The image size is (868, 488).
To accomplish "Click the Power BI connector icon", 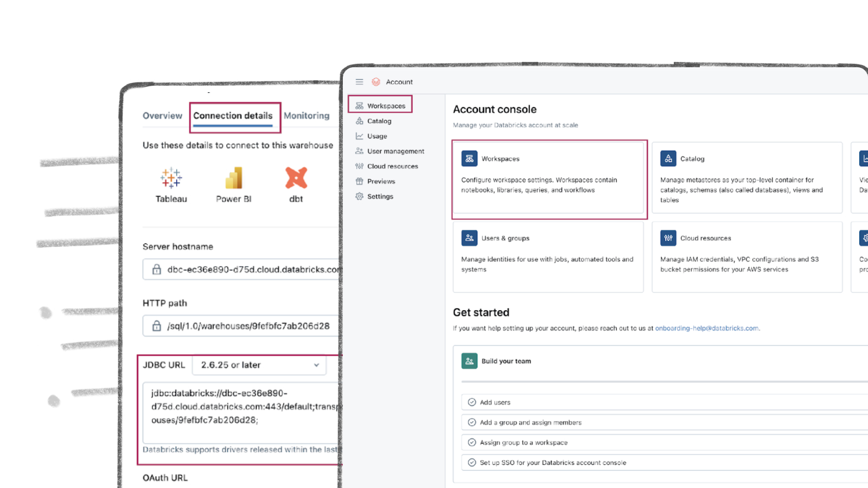I will [234, 178].
